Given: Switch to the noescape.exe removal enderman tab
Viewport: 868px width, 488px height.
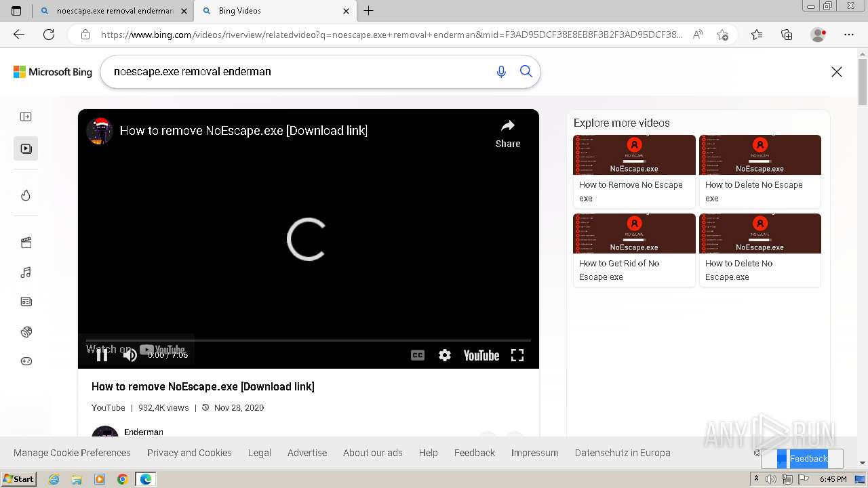Looking at the screenshot, I should point(113,11).
